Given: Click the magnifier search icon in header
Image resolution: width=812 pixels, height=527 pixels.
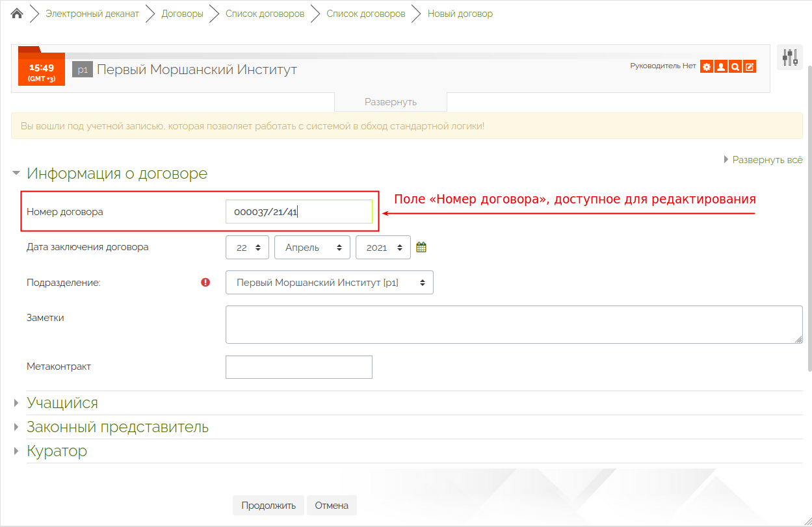Looking at the screenshot, I should click(x=735, y=66).
